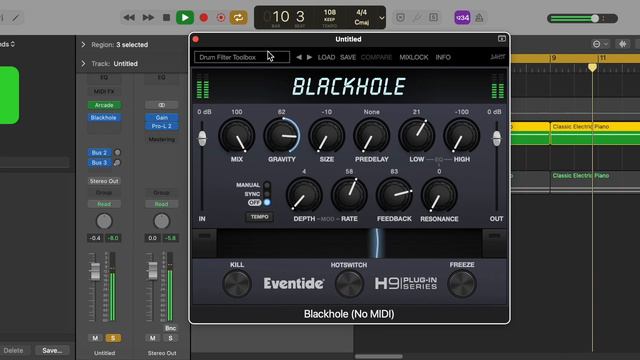
Task: Open the LCD display mode dropdown arrow
Action: (381, 18)
